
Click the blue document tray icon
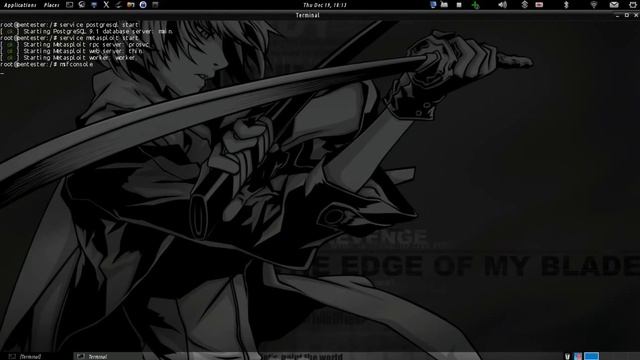[433, 4]
